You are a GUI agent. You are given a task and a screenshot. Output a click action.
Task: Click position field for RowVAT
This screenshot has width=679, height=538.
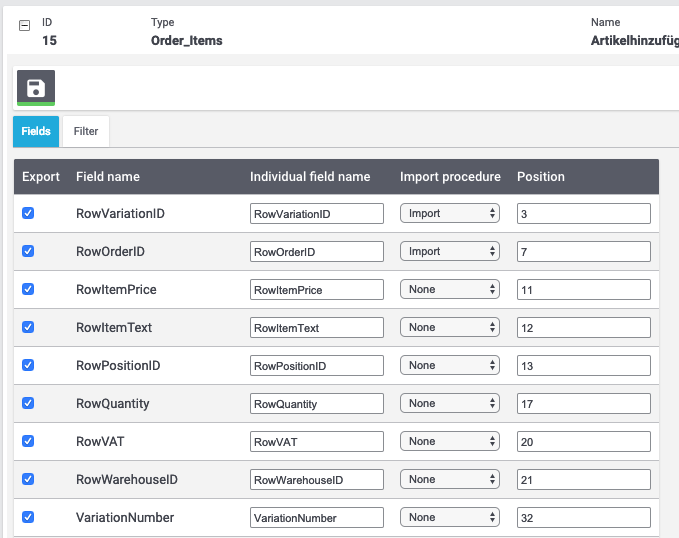click(583, 441)
